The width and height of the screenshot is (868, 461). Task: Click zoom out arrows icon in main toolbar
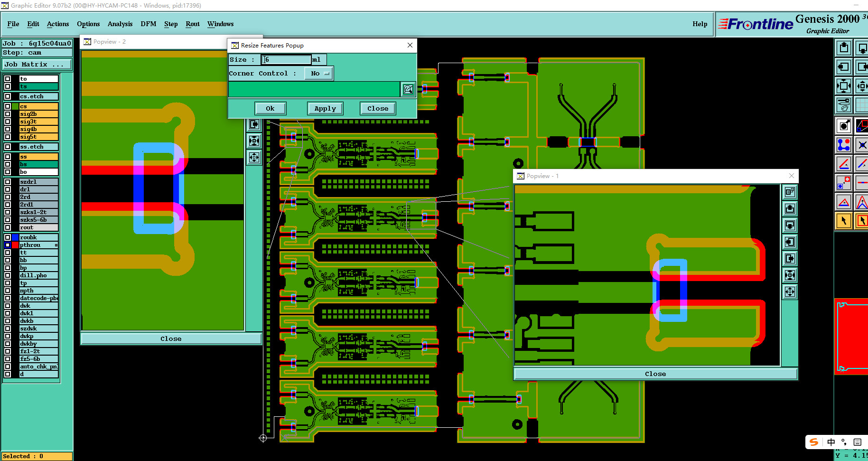click(862, 86)
